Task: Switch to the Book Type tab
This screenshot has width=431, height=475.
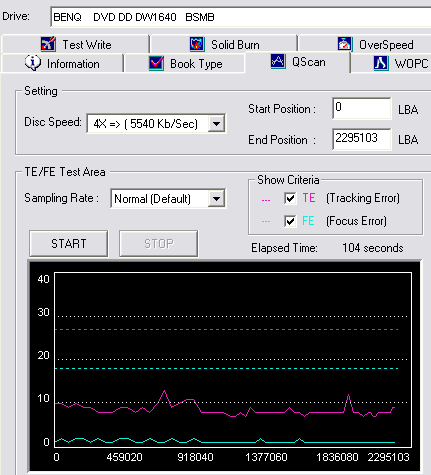Action: click(185, 63)
